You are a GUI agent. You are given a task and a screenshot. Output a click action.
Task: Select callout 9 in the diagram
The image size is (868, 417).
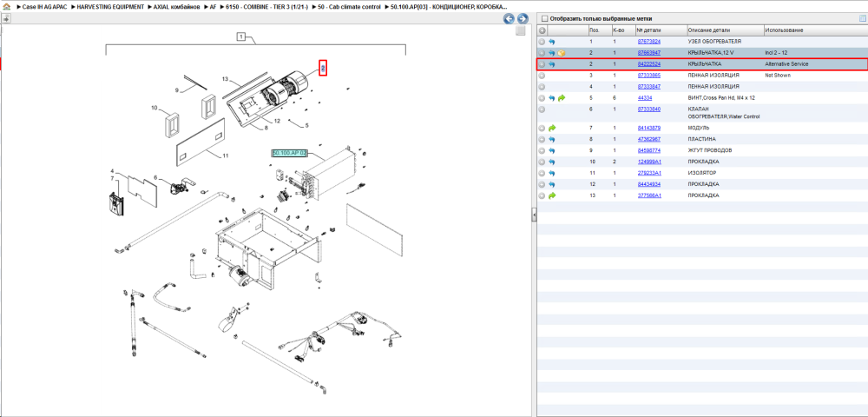[x=177, y=89]
